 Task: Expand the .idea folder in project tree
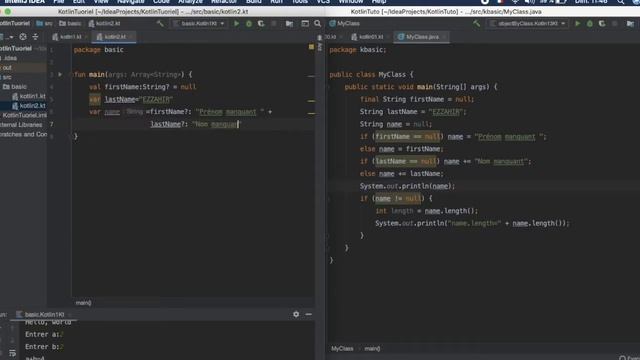tap(11, 58)
